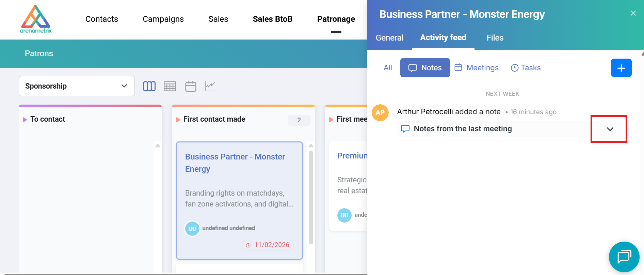This screenshot has width=644, height=275.
Task: Open the Files tab
Action: [495, 38]
